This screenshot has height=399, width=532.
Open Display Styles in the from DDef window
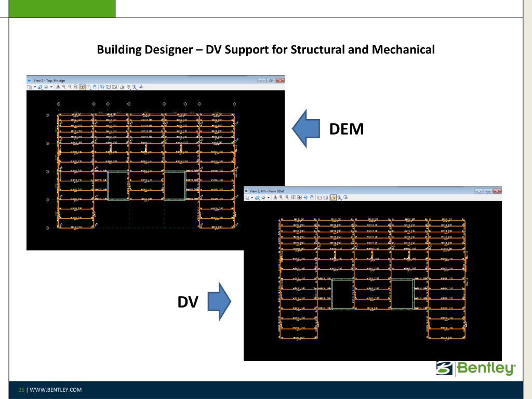[x=257, y=197]
